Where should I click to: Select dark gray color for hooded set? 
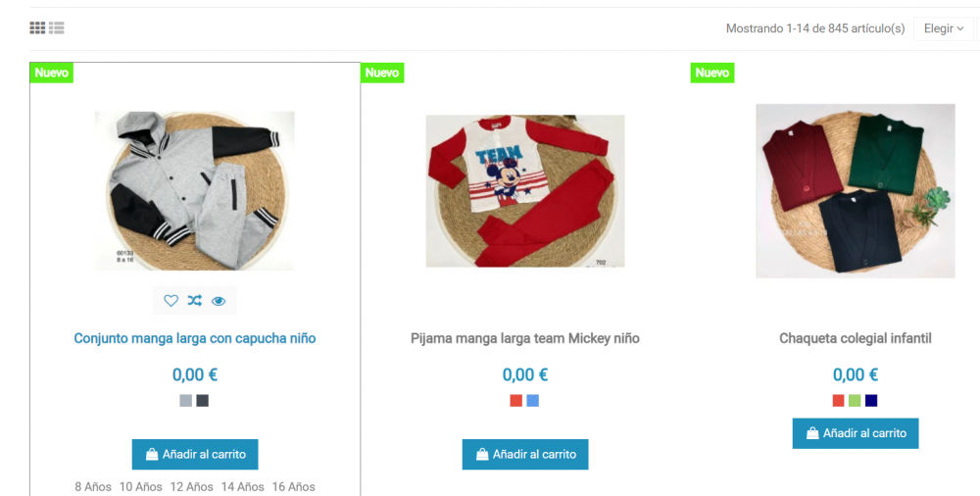(203, 400)
